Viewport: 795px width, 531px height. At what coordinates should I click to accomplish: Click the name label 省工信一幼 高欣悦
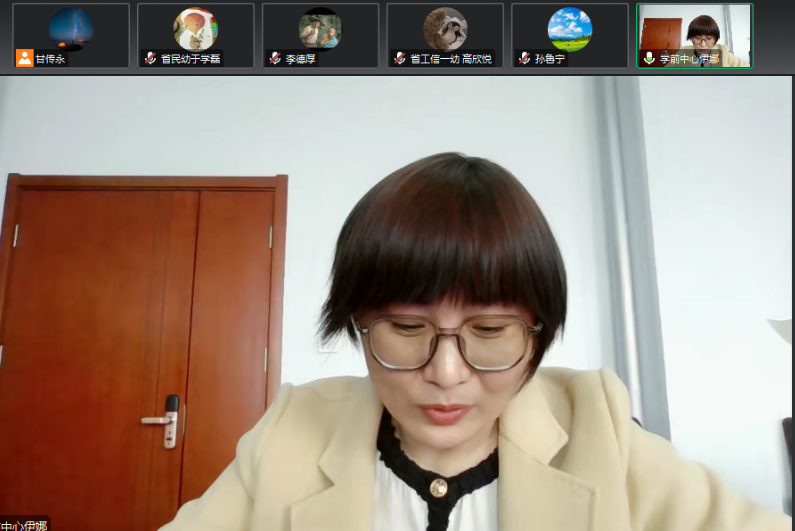[451, 59]
